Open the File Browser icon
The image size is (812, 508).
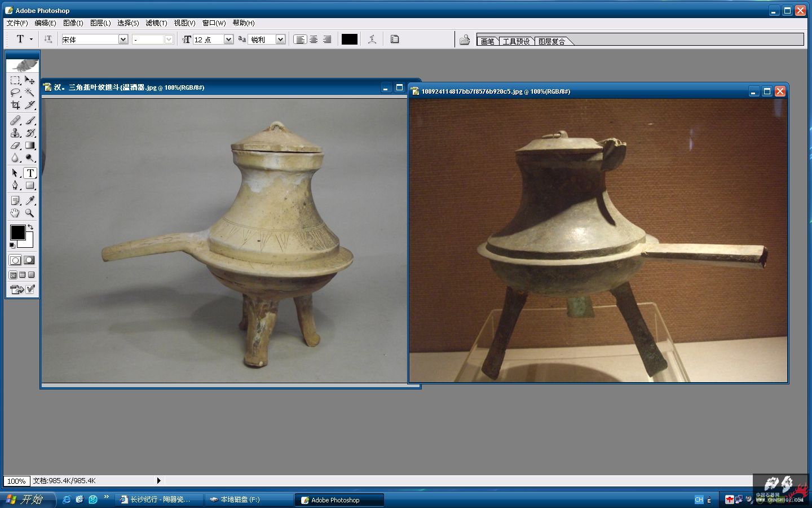[x=465, y=40]
